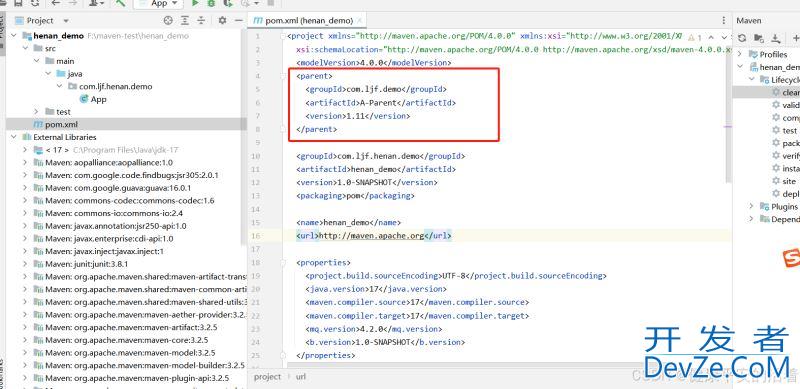The height and width of the screenshot is (389, 800).
Task: Click the Save All toolbar icon
Action: point(19,3)
